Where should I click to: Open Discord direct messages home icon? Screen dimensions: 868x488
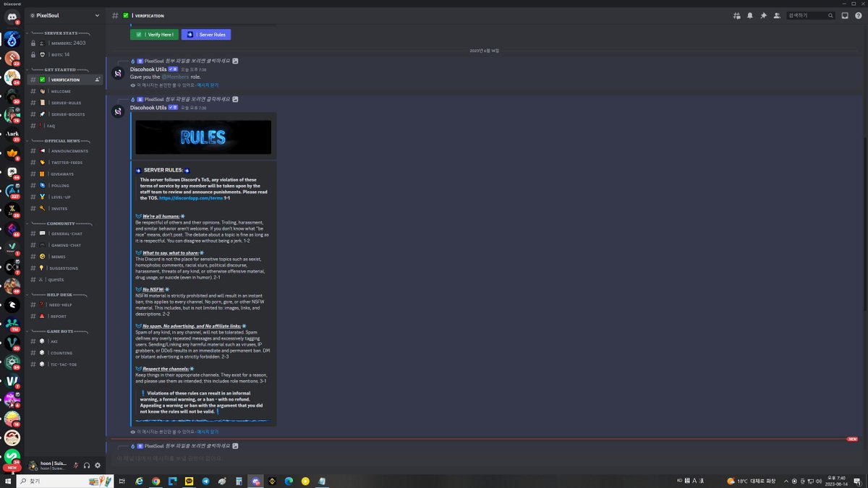click(12, 16)
